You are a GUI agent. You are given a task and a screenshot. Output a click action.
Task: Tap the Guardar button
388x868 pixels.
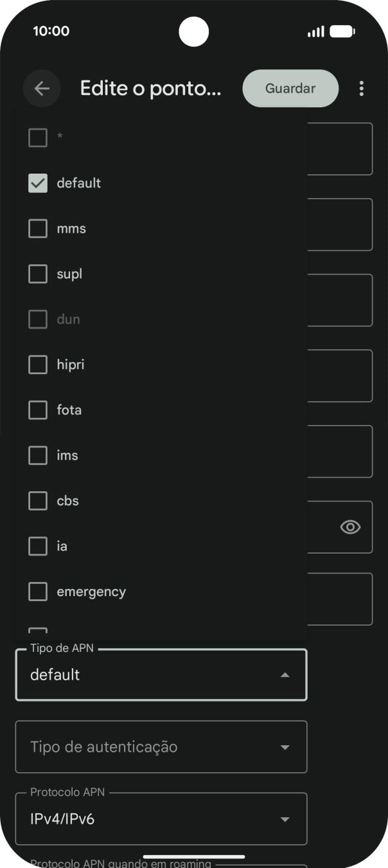(x=290, y=89)
